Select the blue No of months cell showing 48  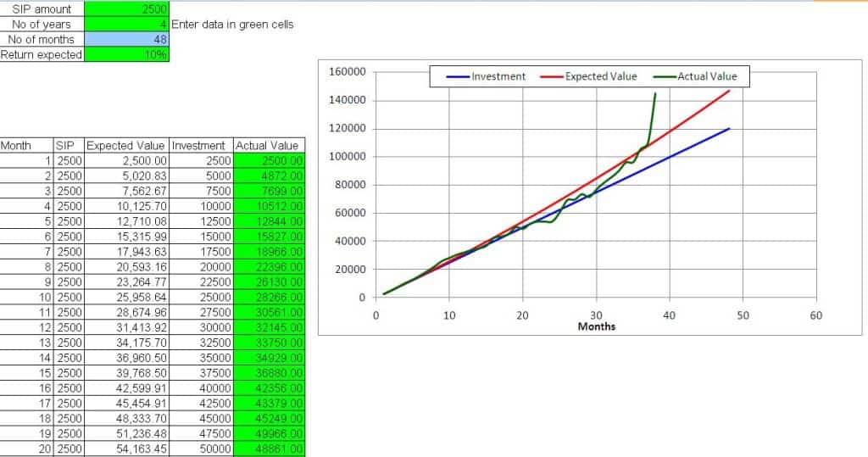126,40
